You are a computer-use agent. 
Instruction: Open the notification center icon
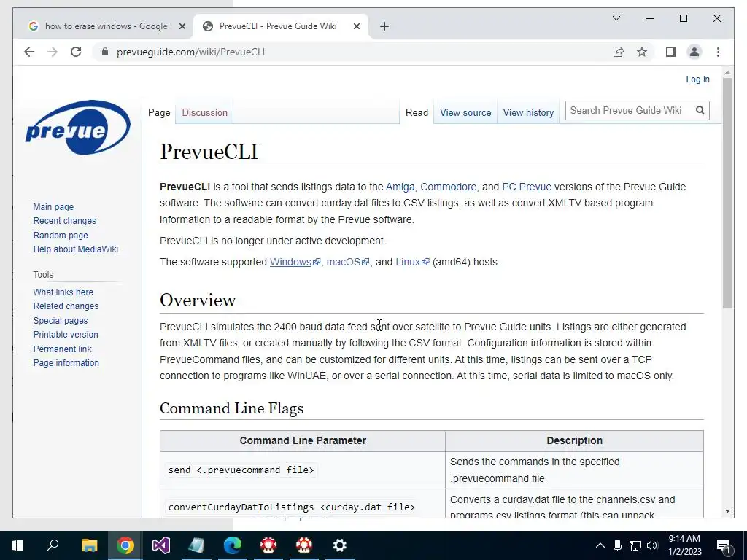point(724,545)
